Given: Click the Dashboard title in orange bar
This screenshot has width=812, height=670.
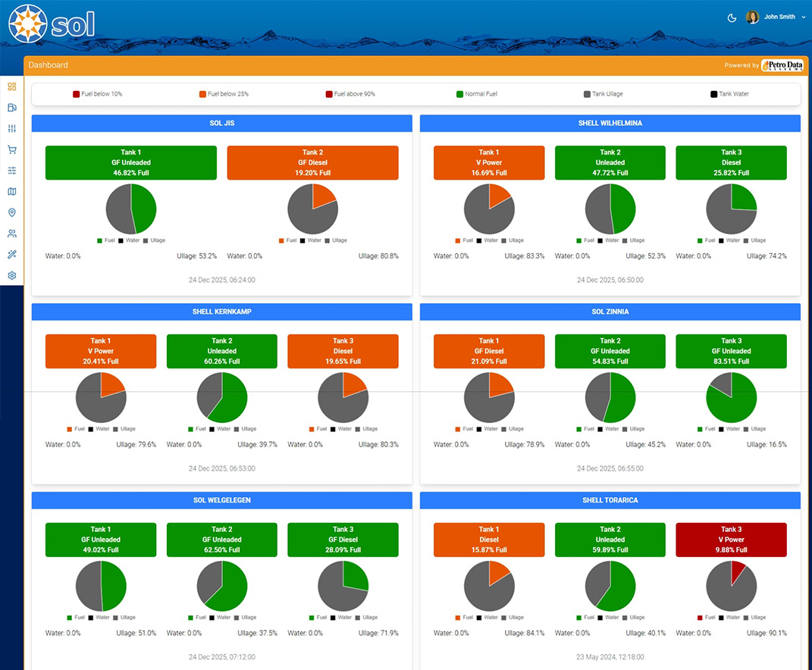Looking at the screenshot, I should [49, 64].
